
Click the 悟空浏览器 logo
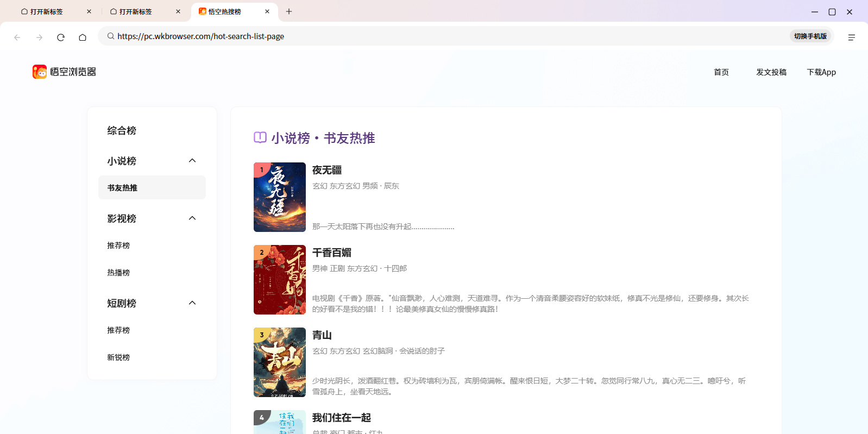coord(64,72)
